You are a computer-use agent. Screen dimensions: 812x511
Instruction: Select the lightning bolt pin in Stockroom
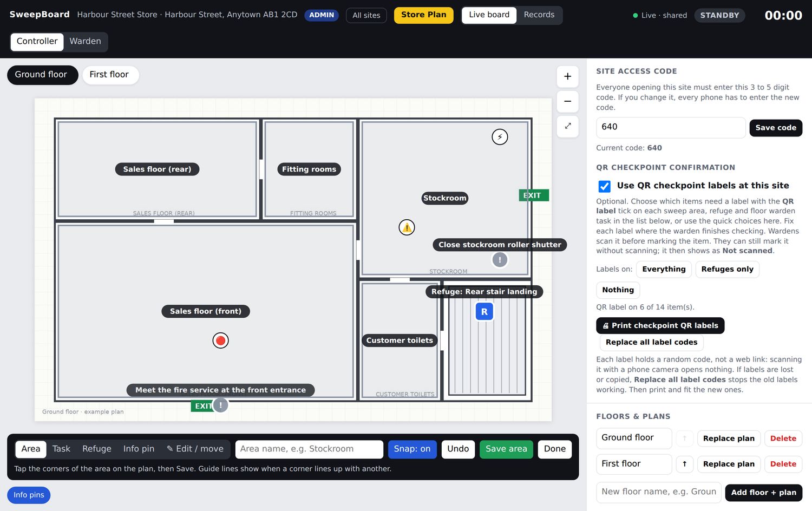(x=500, y=137)
